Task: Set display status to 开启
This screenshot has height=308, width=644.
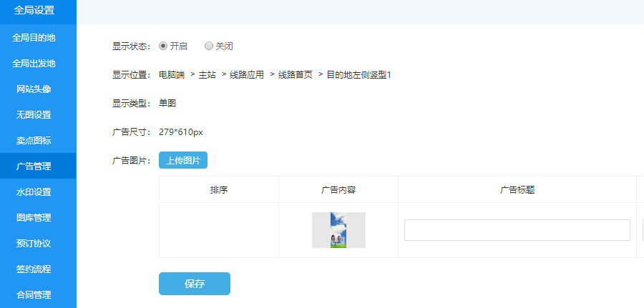Action: pyautogui.click(x=163, y=46)
